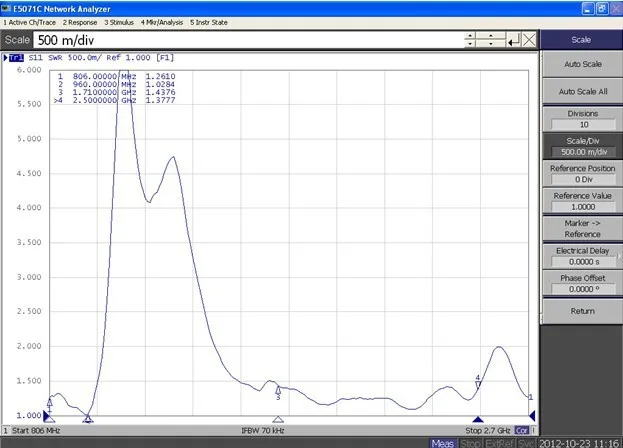
Task: Select the Reference Value softkey
Action: click(x=582, y=201)
